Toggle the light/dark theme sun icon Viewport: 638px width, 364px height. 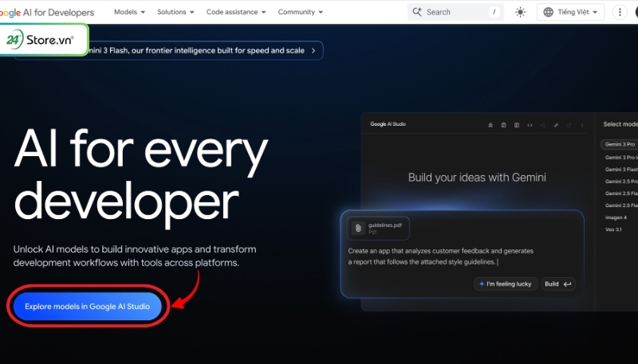(520, 12)
